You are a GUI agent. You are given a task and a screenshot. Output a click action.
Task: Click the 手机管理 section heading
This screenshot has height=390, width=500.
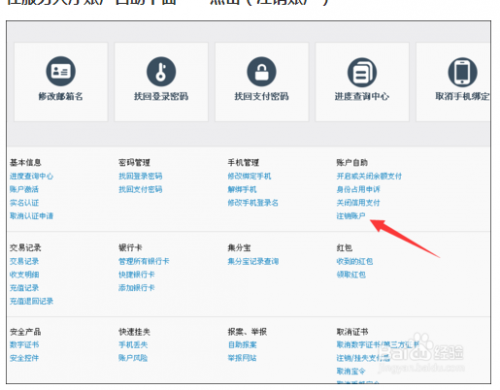[243, 163]
